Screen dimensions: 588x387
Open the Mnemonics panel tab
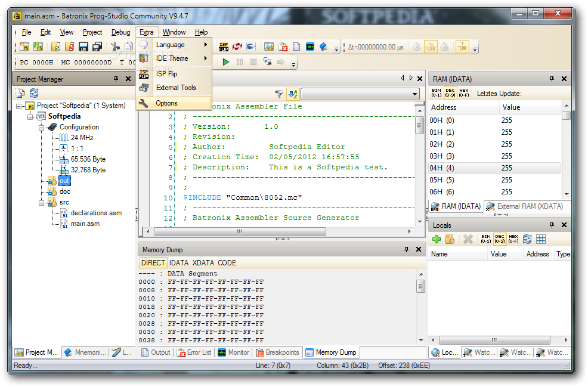pyautogui.click(x=85, y=352)
